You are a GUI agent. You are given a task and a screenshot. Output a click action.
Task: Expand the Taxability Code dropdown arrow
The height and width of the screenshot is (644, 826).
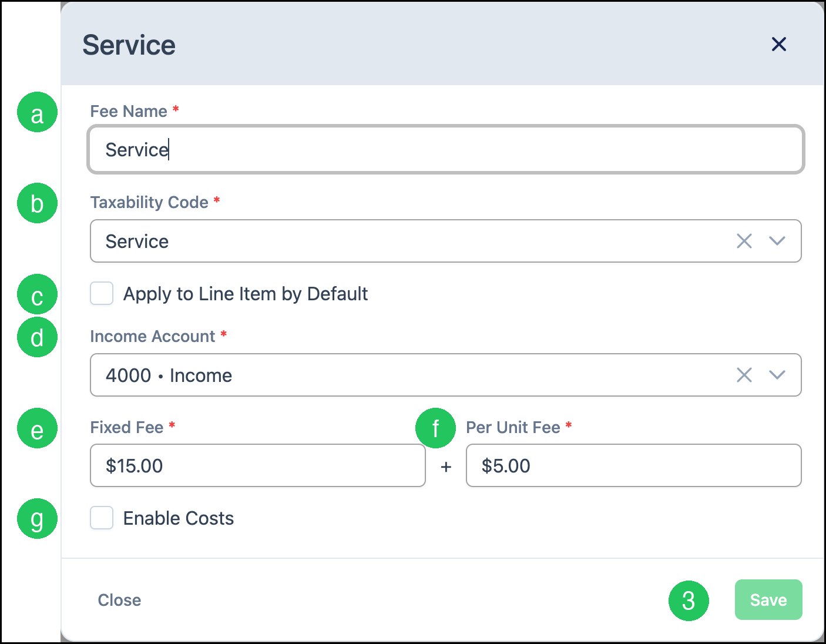click(777, 241)
